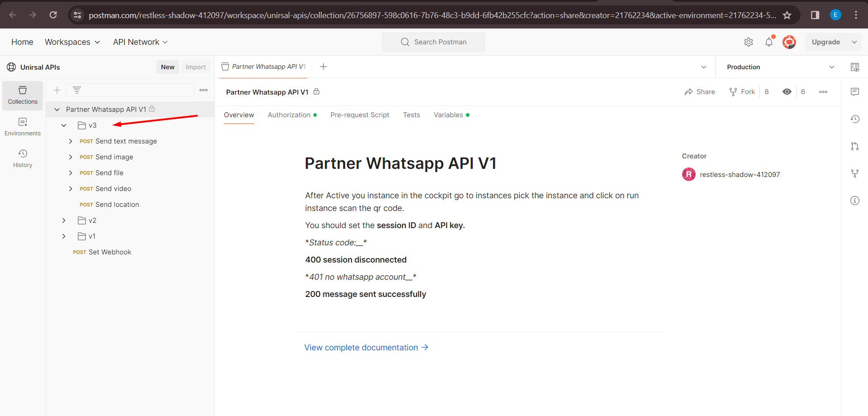Viewport: 868px width, 416px height.
Task: Switch to the Pre-request Script tab
Action: tap(360, 115)
